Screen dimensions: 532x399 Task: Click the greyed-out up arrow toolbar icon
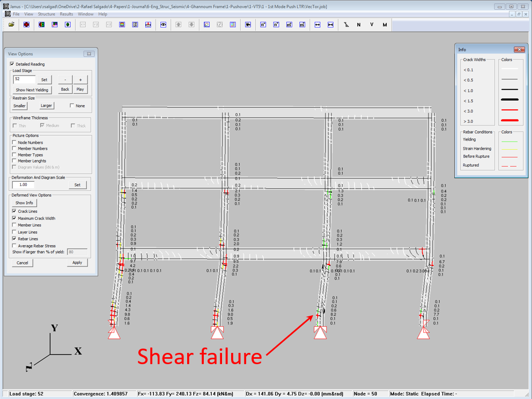pyautogui.click(x=179, y=25)
